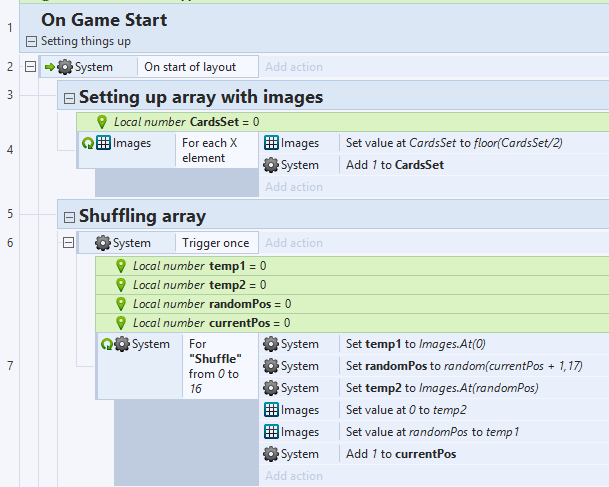Collapse the On start of layout event
Viewport: 609px width, 487px height.
(x=29, y=67)
